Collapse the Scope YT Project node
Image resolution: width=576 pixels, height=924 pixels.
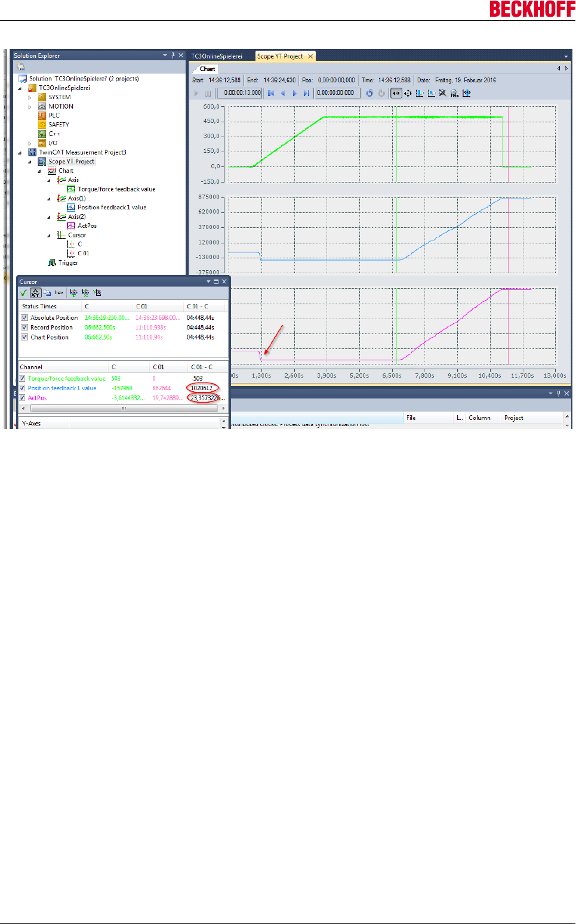tap(30, 162)
